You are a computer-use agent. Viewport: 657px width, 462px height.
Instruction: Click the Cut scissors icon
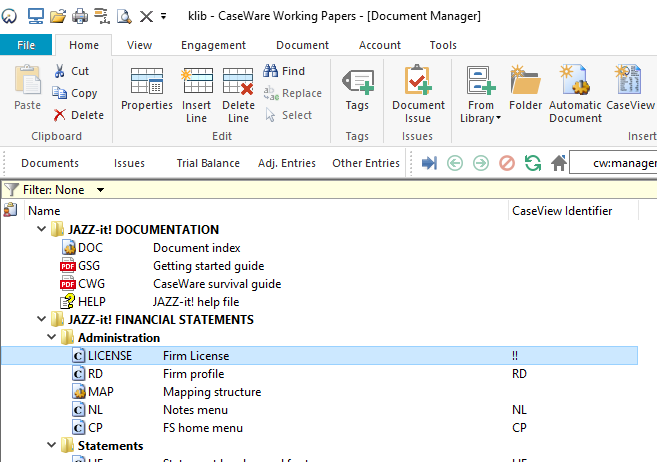(x=59, y=71)
